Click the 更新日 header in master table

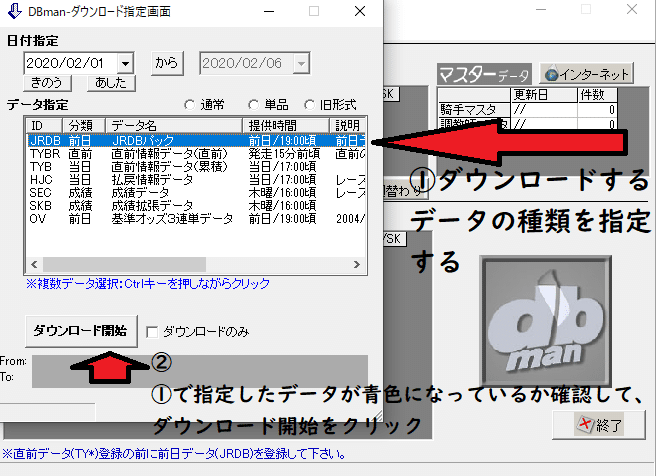544,95
